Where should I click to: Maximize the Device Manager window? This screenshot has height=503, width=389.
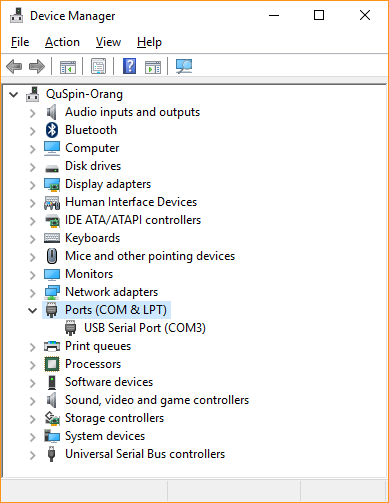pyautogui.click(x=319, y=15)
